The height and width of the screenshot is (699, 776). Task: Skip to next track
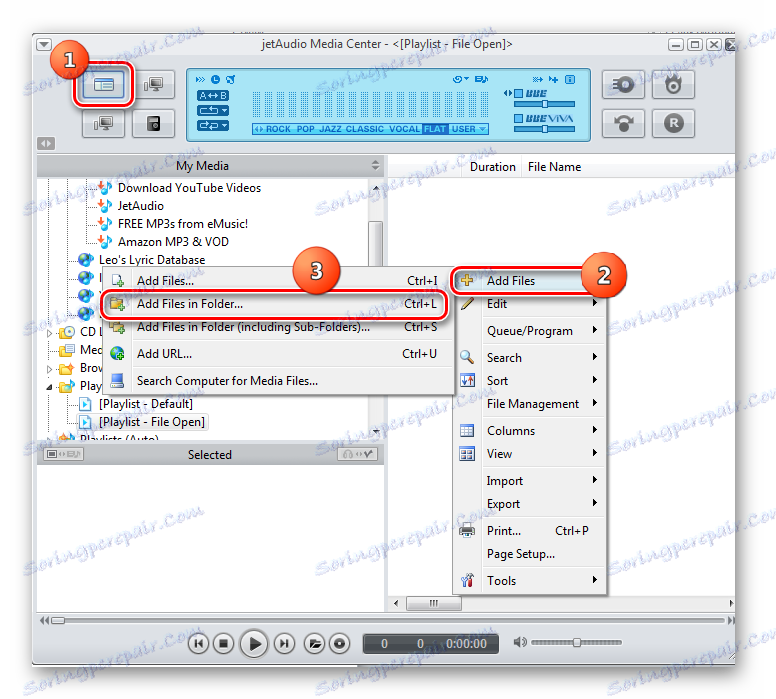[284, 644]
